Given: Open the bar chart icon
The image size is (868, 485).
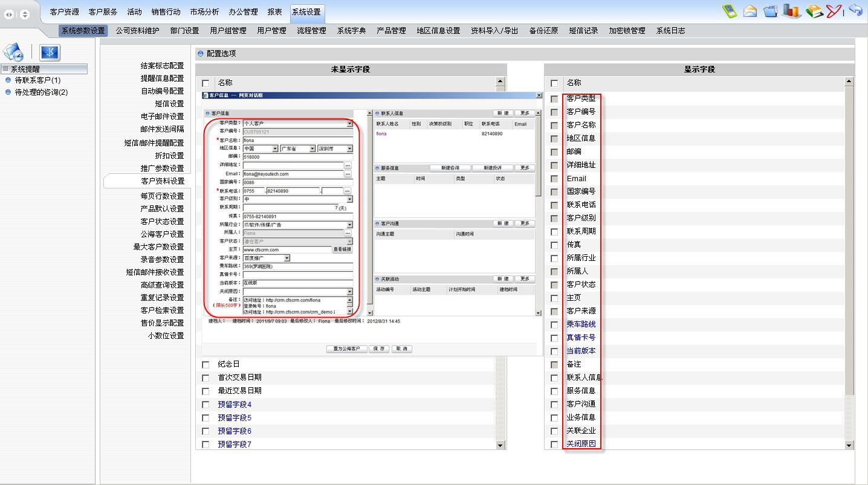Looking at the screenshot, I should click(x=791, y=10).
